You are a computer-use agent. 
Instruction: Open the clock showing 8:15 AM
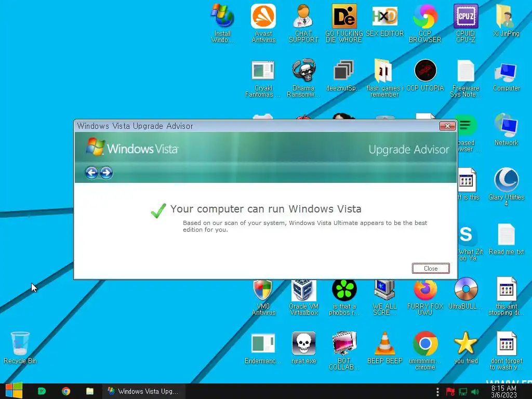(x=504, y=392)
